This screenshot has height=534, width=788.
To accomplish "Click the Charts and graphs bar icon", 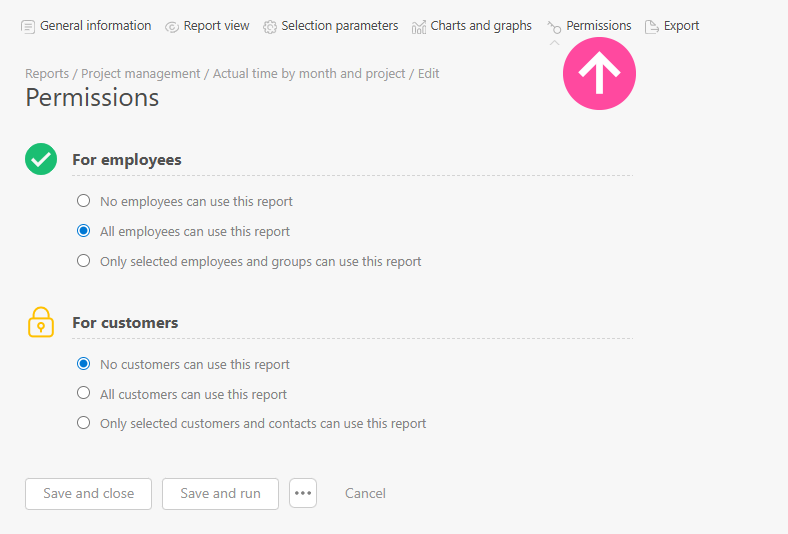I will click(x=419, y=26).
